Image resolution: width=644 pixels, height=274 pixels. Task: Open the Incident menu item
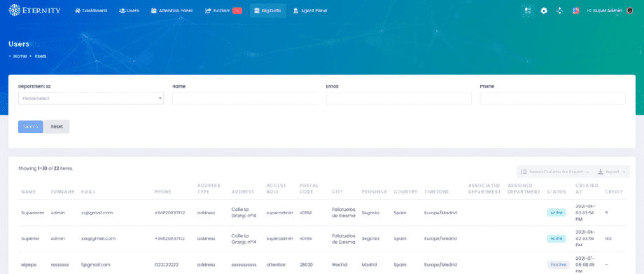click(223, 11)
